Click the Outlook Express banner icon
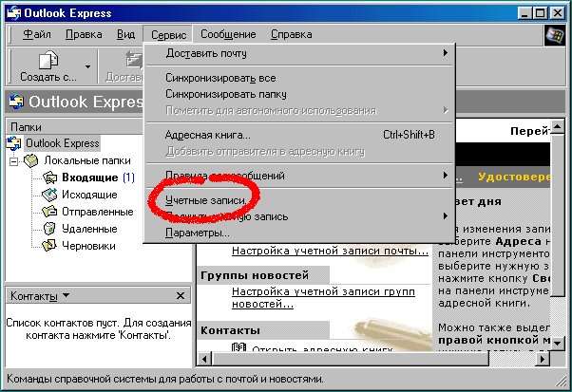The height and width of the screenshot is (392, 572). click(16, 102)
